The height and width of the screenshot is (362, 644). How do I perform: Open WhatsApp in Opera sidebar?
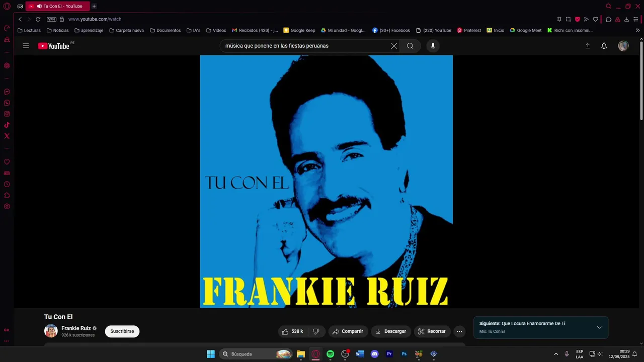(7, 103)
